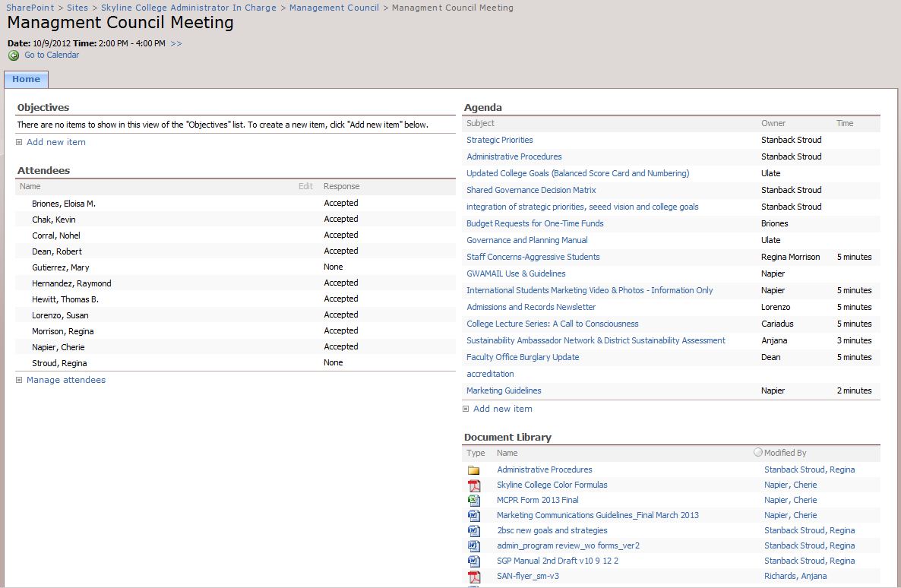Image resolution: width=901 pixels, height=588 pixels.
Task: Sort Agenda by the Owner column header
Action: (773, 123)
